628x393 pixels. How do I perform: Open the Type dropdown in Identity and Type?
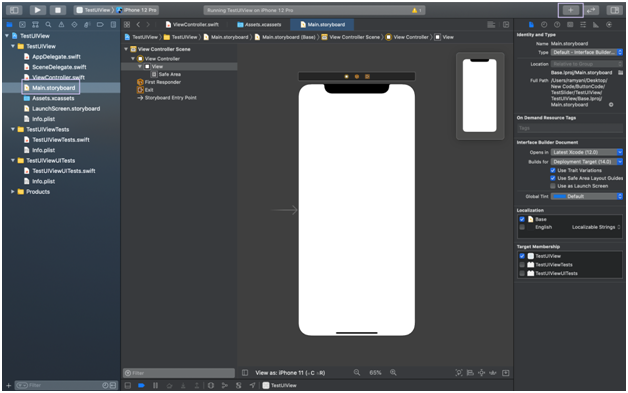587,52
